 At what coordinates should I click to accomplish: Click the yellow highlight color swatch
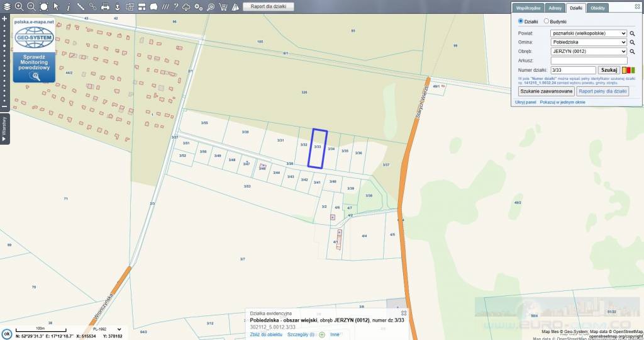pos(624,71)
